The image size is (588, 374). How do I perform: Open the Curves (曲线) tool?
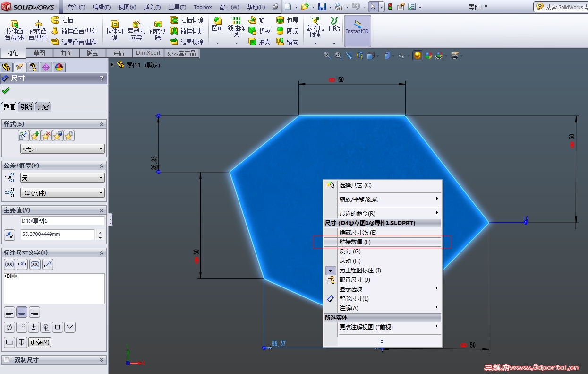[334, 25]
